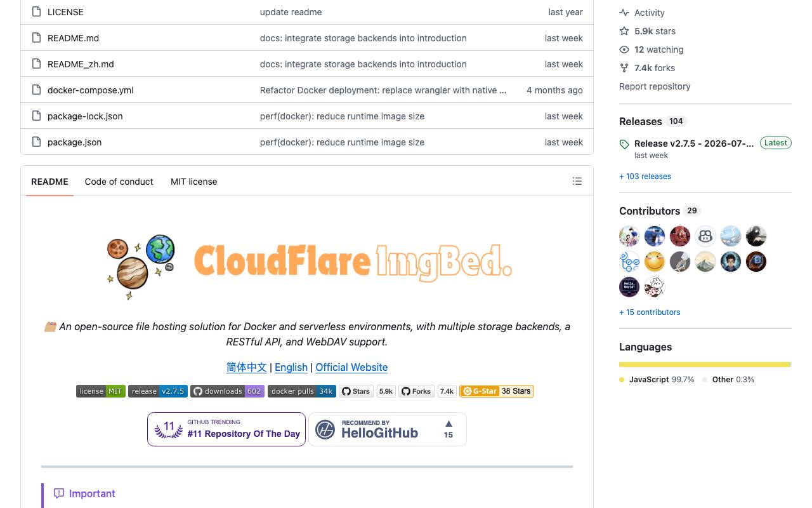
Task: Click the GitHub Forks 7.4k badge
Action: point(428,391)
